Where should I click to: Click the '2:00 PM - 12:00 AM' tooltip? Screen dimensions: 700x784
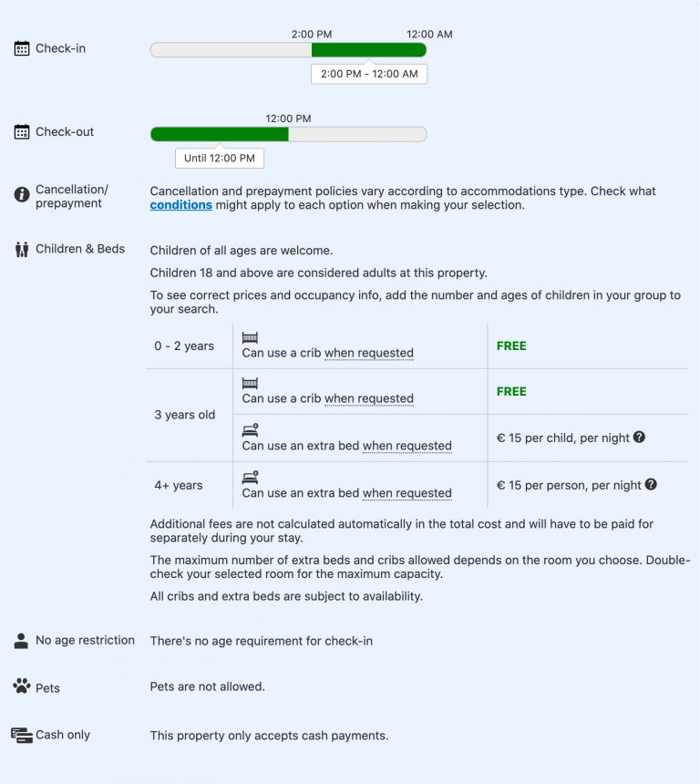point(369,74)
